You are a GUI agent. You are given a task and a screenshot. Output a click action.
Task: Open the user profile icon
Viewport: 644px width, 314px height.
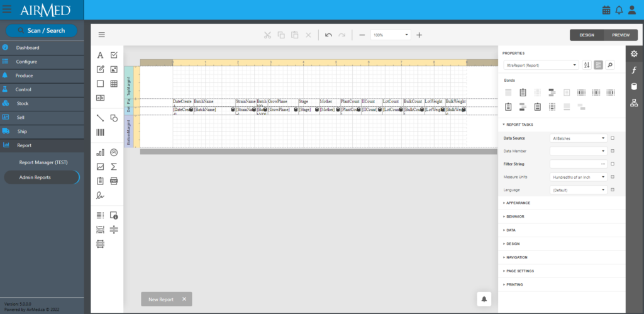pos(632,10)
